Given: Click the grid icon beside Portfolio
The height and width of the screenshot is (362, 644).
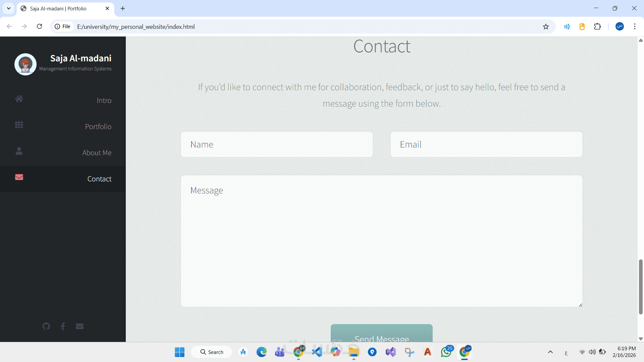Looking at the screenshot, I should point(19,125).
